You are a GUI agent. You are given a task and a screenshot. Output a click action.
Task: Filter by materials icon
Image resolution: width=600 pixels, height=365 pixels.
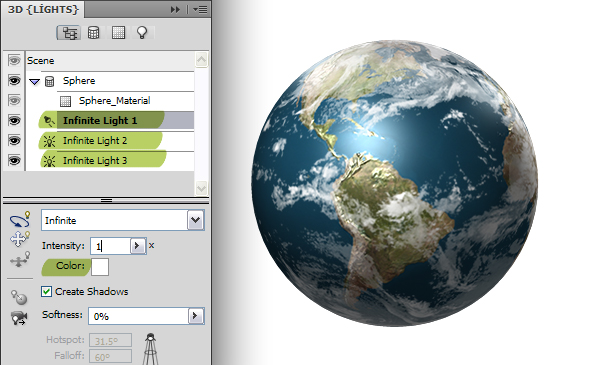(x=118, y=33)
